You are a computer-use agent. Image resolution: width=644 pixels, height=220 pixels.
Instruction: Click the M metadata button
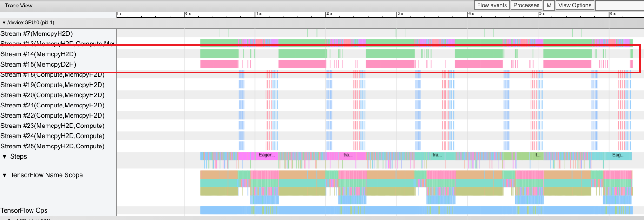549,6
